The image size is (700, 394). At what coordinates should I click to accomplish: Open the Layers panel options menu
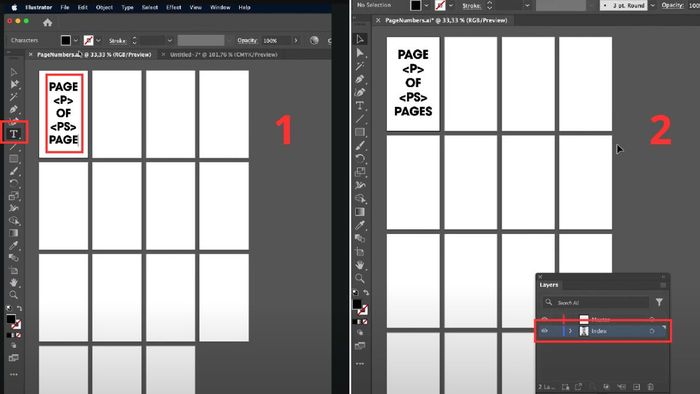(x=663, y=285)
